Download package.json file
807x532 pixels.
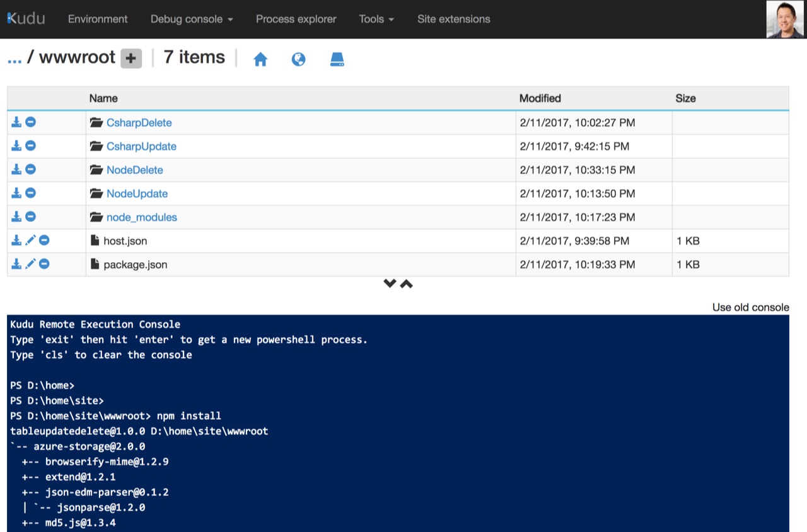pos(16,263)
